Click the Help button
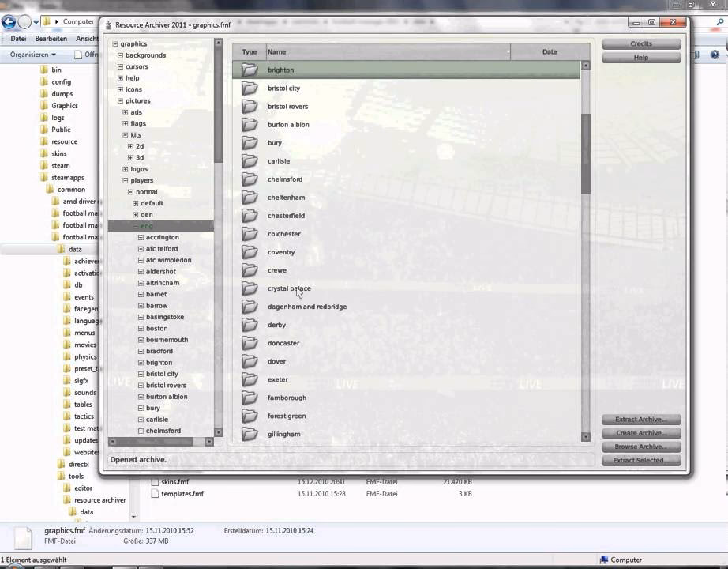The height and width of the screenshot is (569, 728). pos(641,58)
